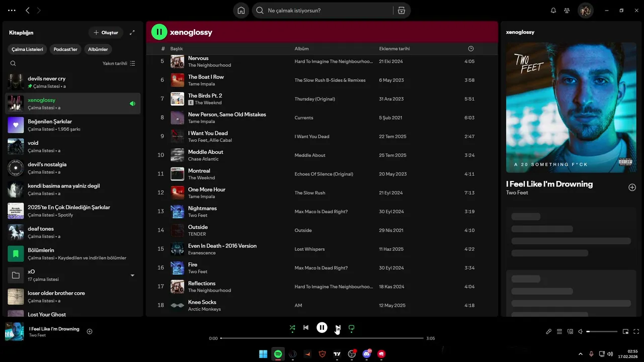Select the Nightmares track title
644x362 pixels.
pyautogui.click(x=202, y=208)
